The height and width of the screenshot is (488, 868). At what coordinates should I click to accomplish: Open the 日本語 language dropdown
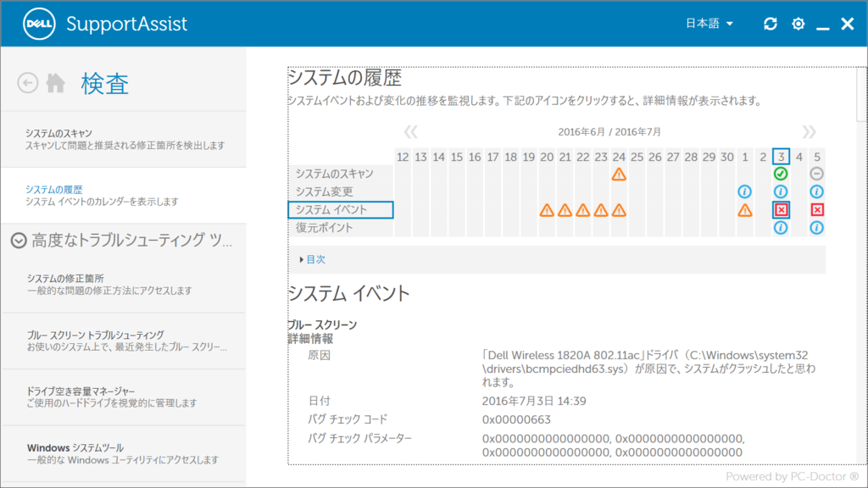click(x=709, y=24)
